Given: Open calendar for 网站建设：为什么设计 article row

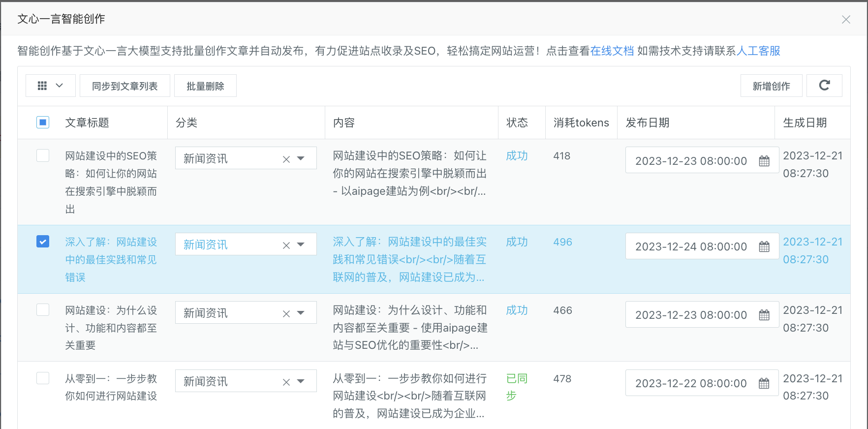Looking at the screenshot, I should (x=764, y=315).
